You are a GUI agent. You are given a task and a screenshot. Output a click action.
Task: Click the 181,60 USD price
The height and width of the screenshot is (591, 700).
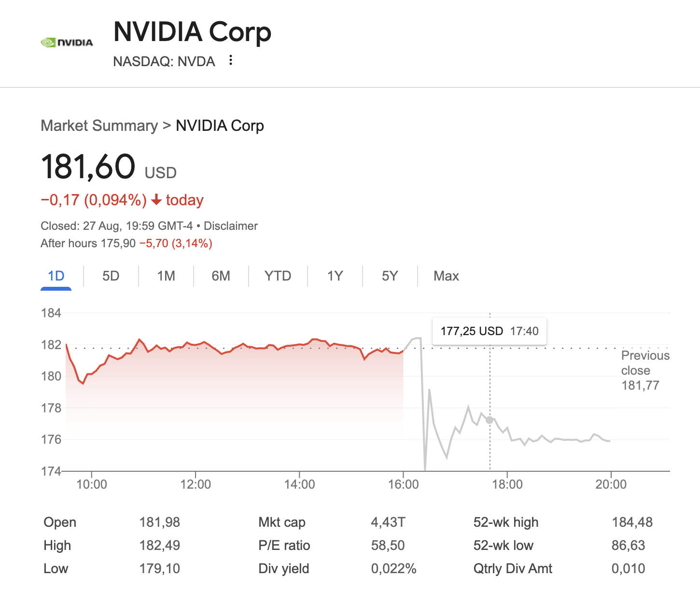pos(88,167)
